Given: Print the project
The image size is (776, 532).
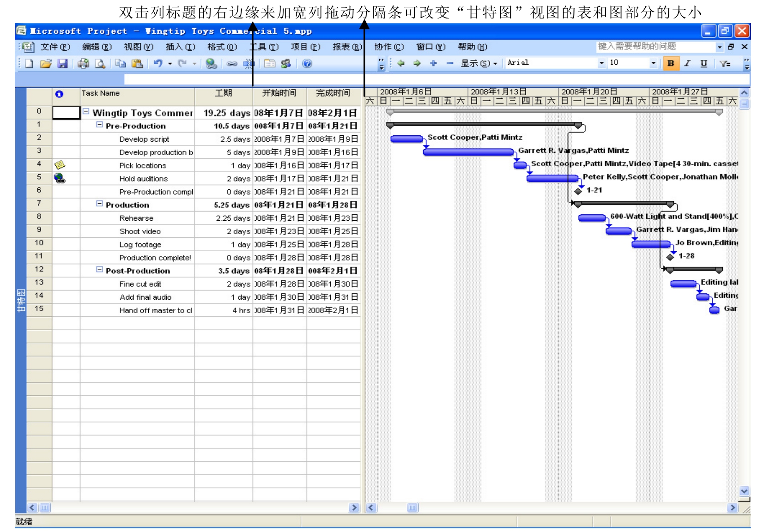Looking at the screenshot, I should click(84, 64).
